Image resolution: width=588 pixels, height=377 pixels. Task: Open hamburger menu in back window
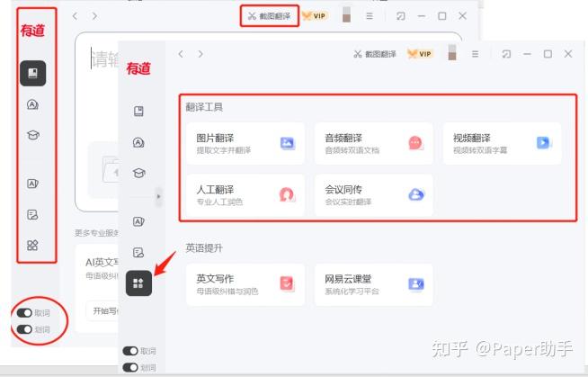370,16
